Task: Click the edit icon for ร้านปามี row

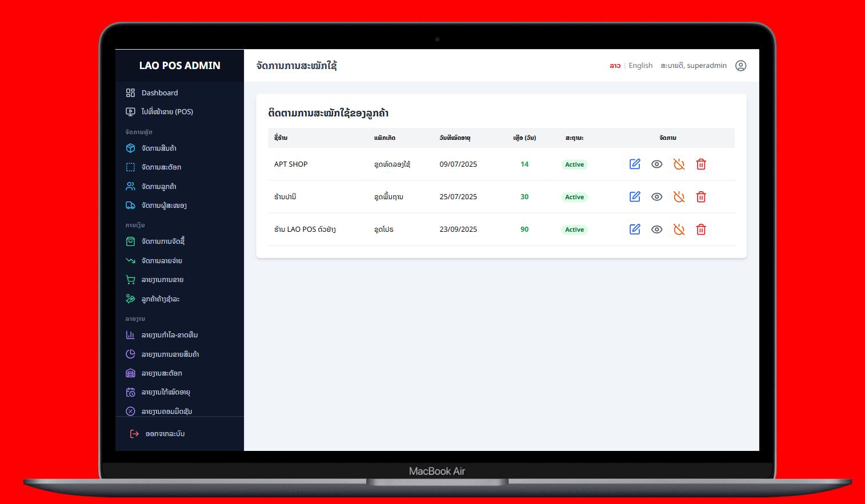Action: (635, 197)
